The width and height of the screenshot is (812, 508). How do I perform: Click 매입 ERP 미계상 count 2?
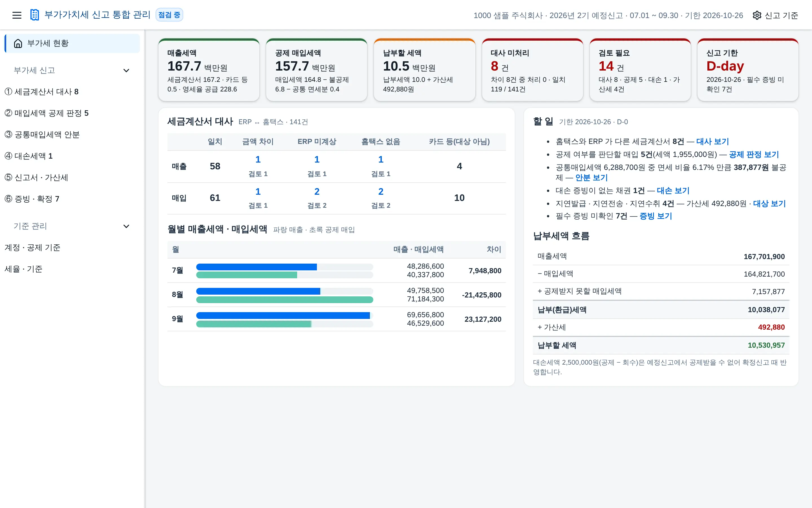point(317,192)
